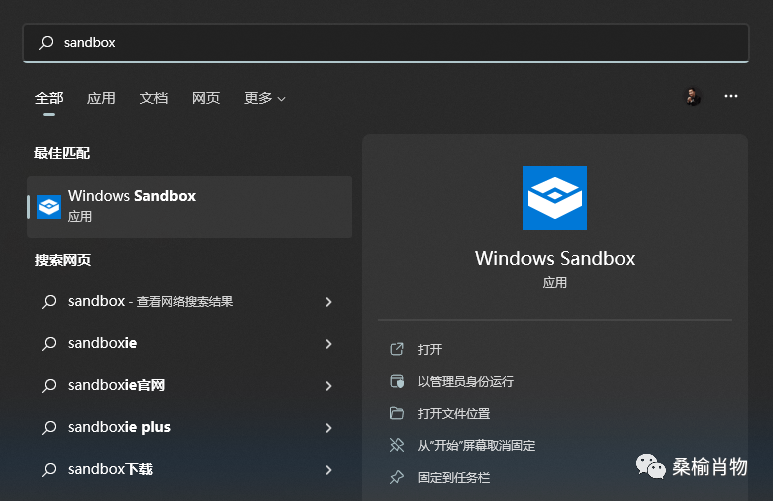The image size is (773, 501).
Task: Select the sandboxie web suggestion
Action: click(x=190, y=343)
